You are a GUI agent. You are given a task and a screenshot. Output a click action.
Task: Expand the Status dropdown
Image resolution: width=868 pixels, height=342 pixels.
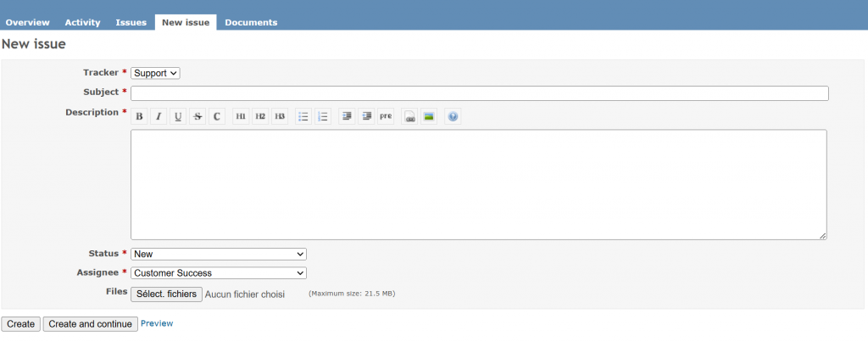coord(218,254)
